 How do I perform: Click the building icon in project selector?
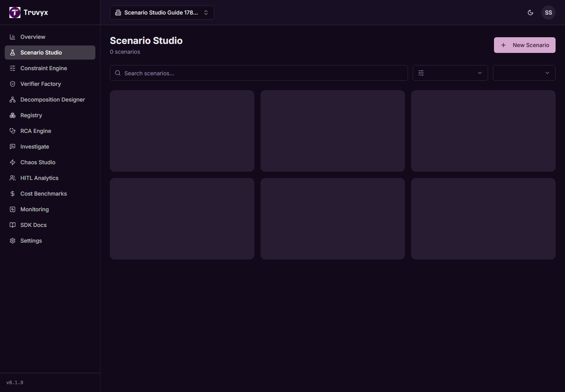click(x=118, y=13)
